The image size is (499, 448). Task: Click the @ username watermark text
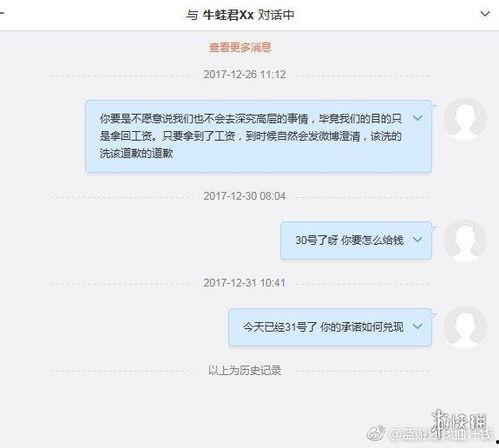441,434
